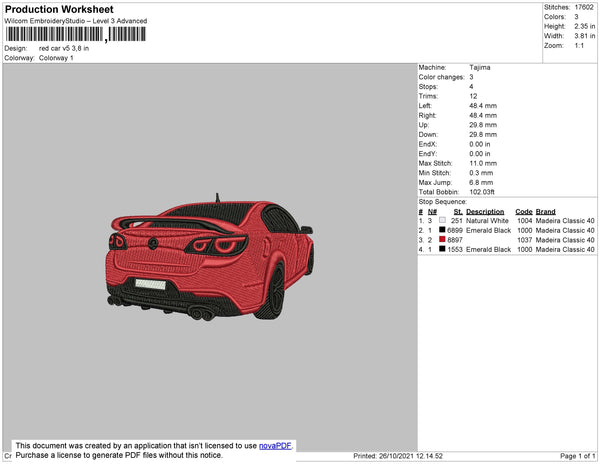Open the novaPDF link

(275, 446)
